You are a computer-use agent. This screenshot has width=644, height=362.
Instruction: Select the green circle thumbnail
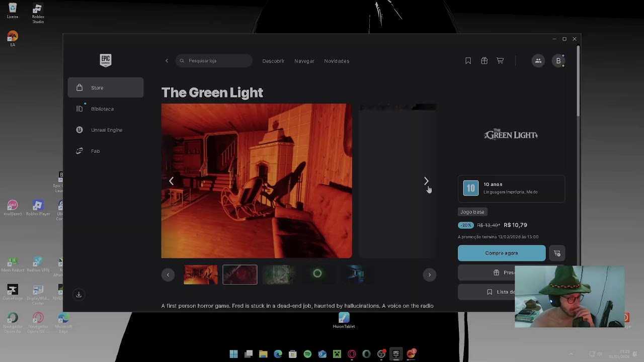click(317, 275)
